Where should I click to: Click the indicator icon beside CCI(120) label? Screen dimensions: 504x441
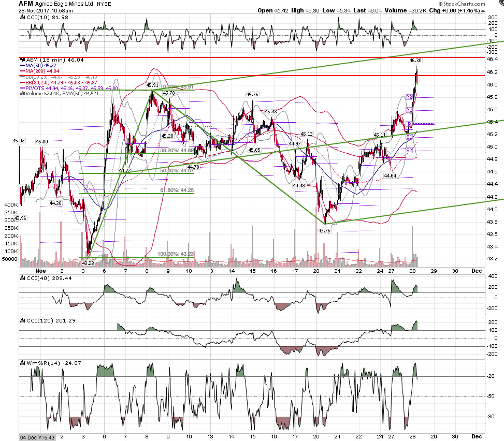[22, 320]
